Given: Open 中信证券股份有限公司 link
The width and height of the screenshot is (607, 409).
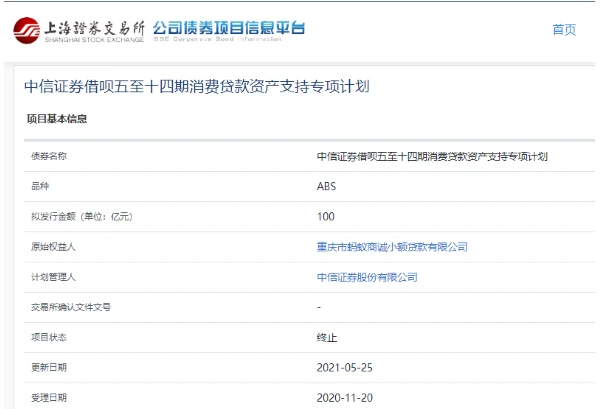Looking at the screenshot, I should 367,277.
